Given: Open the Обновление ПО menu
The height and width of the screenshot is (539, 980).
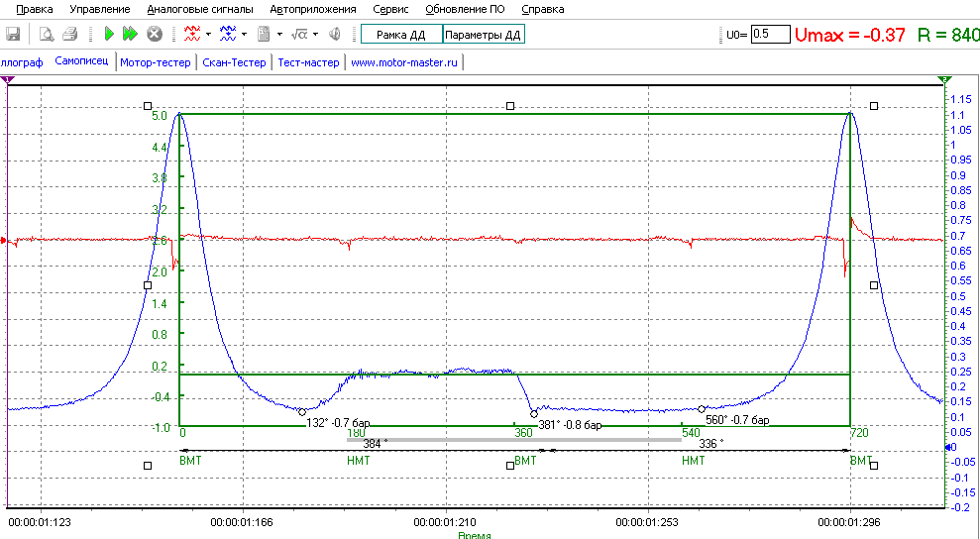Looking at the screenshot, I should (465, 9).
